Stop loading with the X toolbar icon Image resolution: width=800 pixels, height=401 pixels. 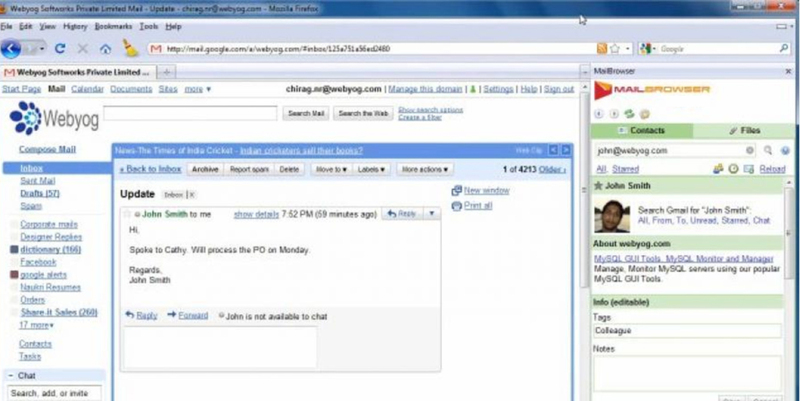(83, 49)
